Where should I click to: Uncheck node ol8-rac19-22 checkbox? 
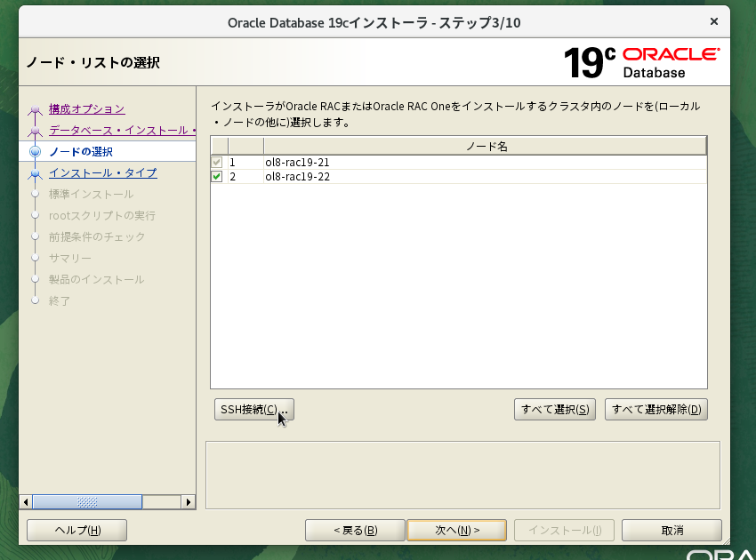217,176
